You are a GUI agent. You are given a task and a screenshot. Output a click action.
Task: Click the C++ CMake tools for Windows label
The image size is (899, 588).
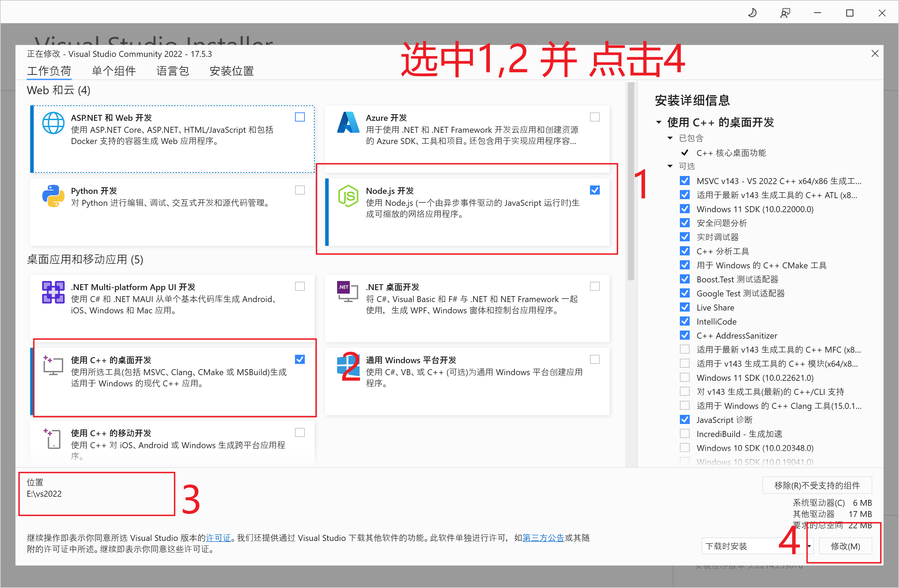point(761,265)
